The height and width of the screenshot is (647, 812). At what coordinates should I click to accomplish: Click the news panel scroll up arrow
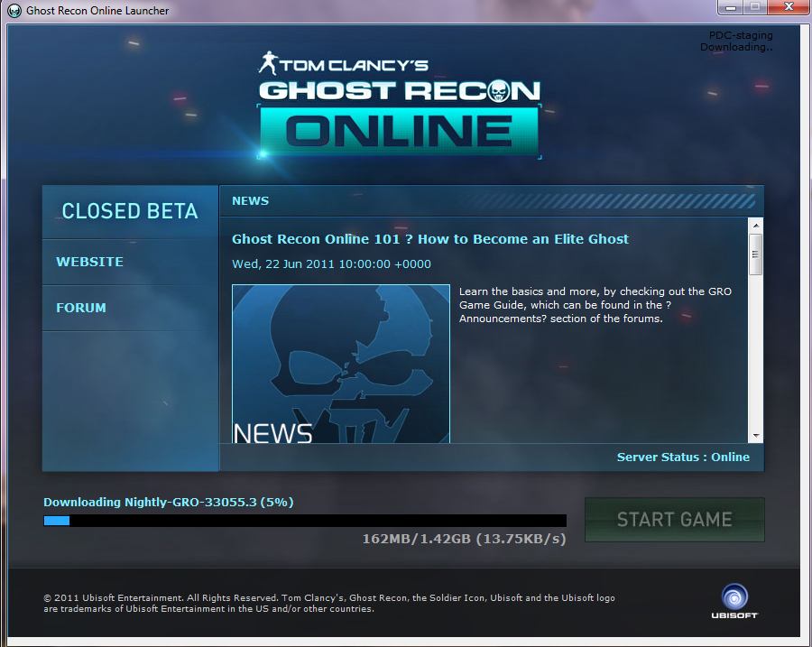[756, 226]
